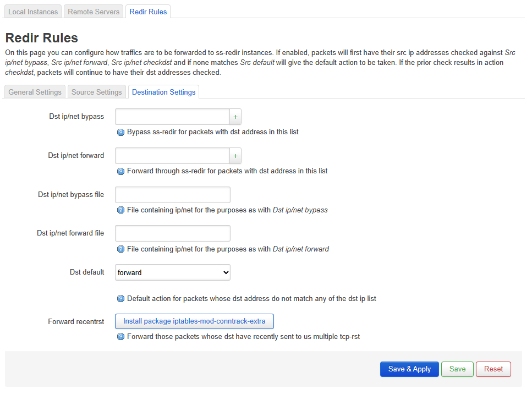Select the General Settings tab
The width and height of the screenshot is (532, 394).
pyautogui.click(x=35, y=92)
